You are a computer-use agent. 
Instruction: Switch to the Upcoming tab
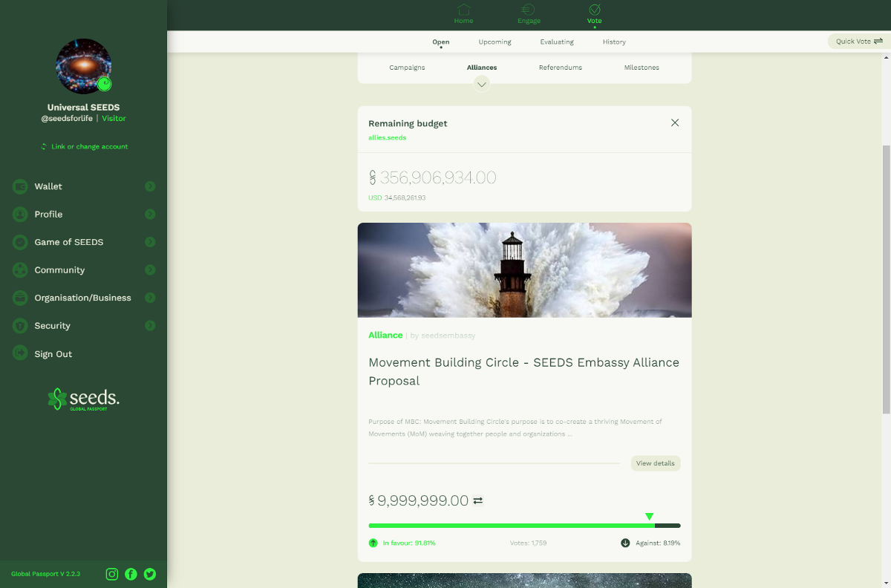pyautogui.click(x=495, y=42)
